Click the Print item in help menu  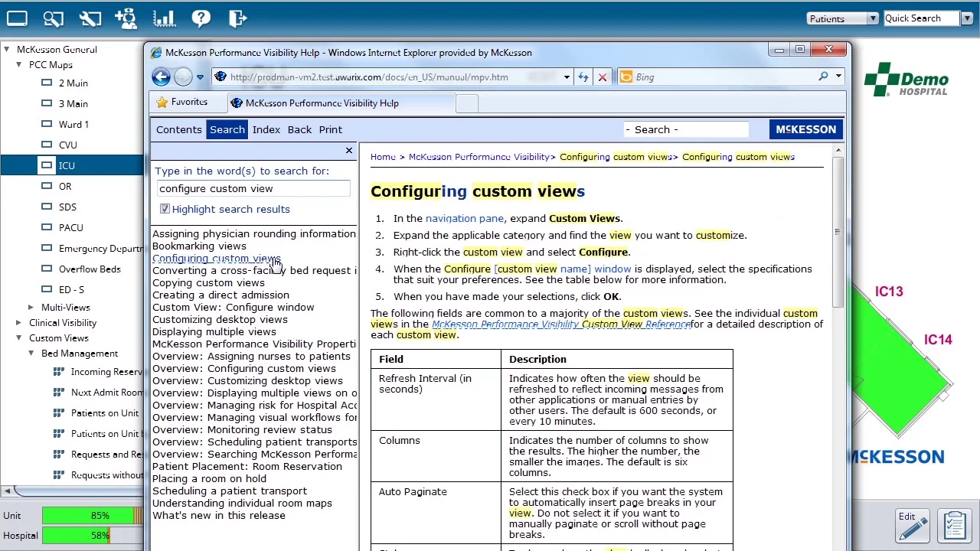tap(331, 129)
